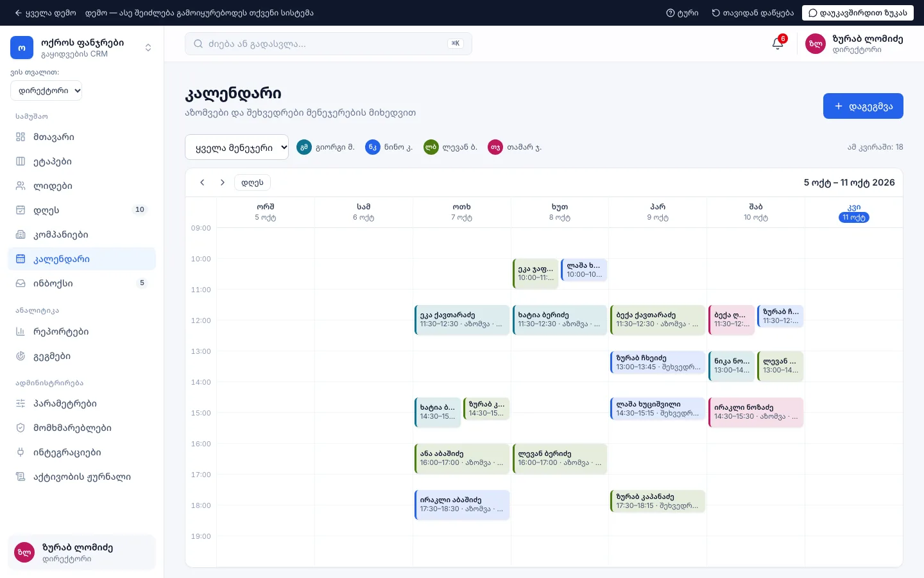Click the კომპანიები building icon
The image size is (924, 578).
point(21,234)
